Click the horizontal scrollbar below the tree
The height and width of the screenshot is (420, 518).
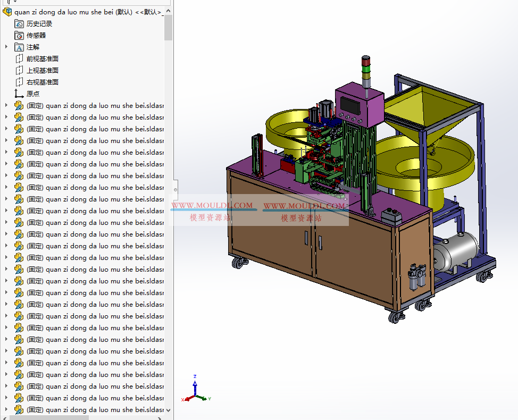pyautogui.click(x=48, y=417)
